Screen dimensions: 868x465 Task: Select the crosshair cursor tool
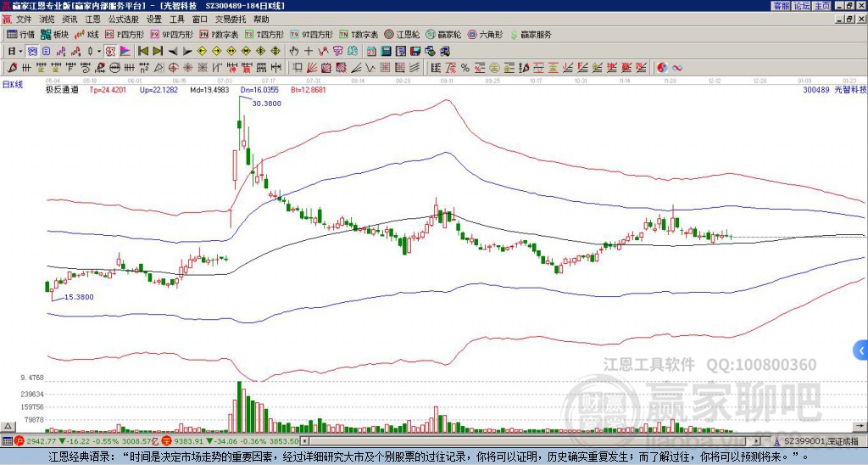pos(309,52)
